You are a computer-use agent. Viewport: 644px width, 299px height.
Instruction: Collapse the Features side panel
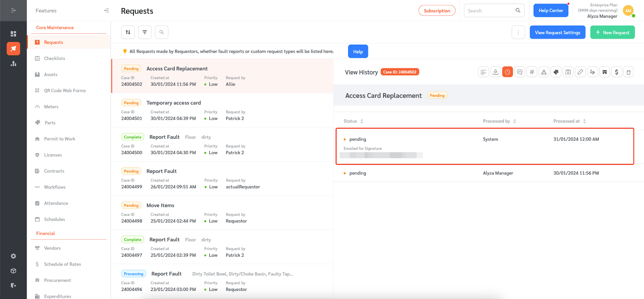(x=107, y=10)
